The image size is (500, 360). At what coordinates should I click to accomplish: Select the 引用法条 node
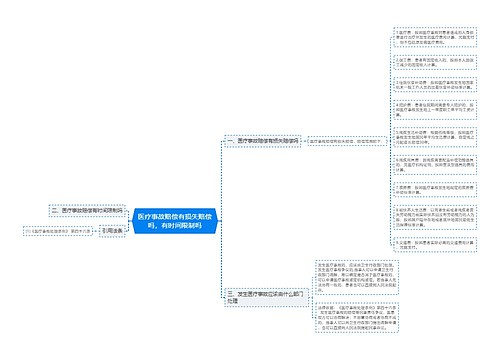click(112, 231)
